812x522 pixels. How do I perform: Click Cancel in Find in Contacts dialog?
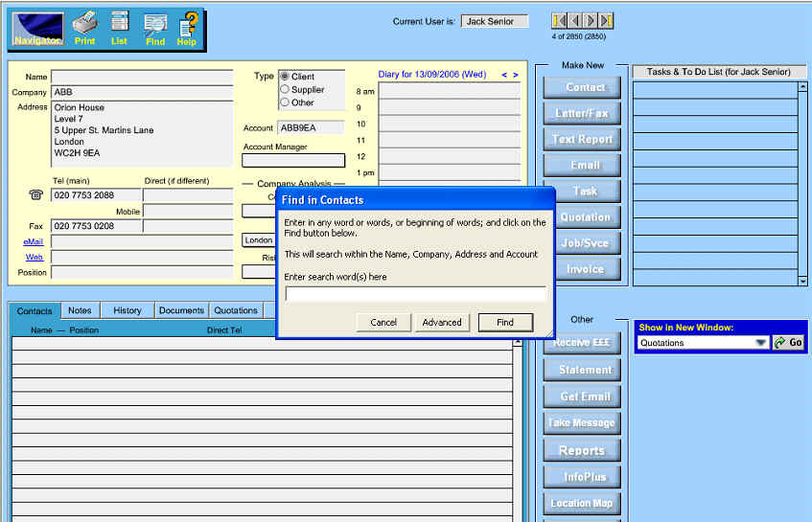click(383, 323)
